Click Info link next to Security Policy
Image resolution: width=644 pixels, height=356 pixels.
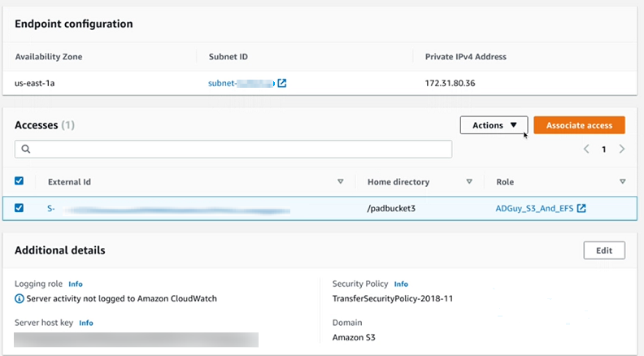[401, 284]
